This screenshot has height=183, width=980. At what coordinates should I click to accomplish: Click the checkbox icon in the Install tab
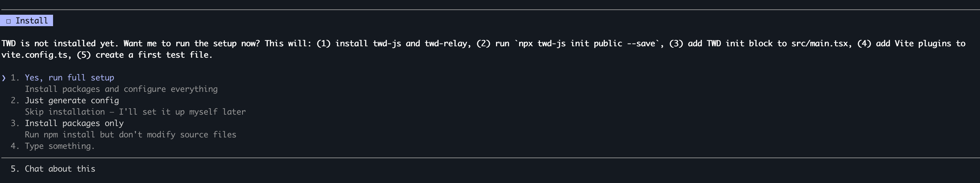8,21
